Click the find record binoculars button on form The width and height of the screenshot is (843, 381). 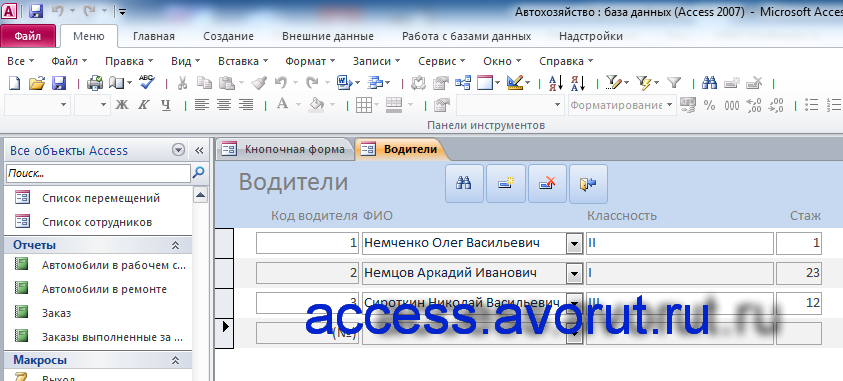(x=464, y=184)
